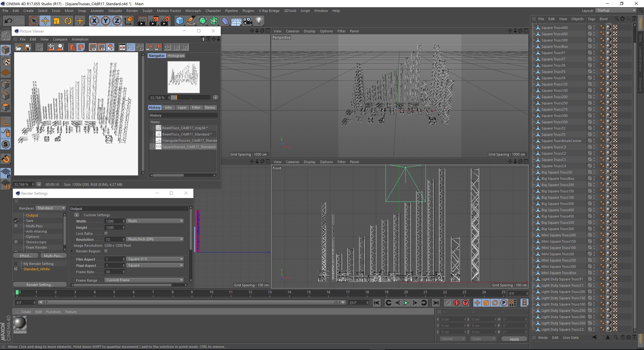
Task: Click the Scale tool icon
Action: pyautogui.click(x=56, y=21)
